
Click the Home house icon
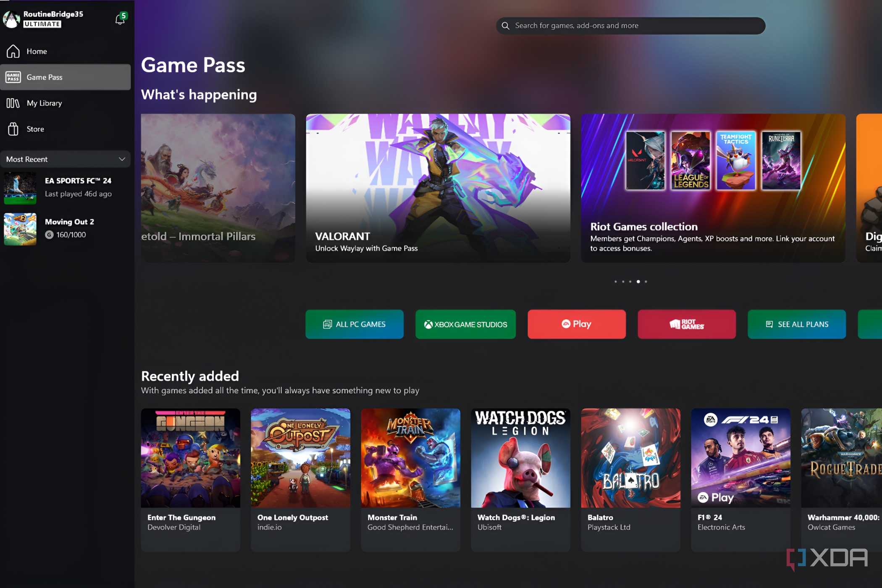point(13,51)
